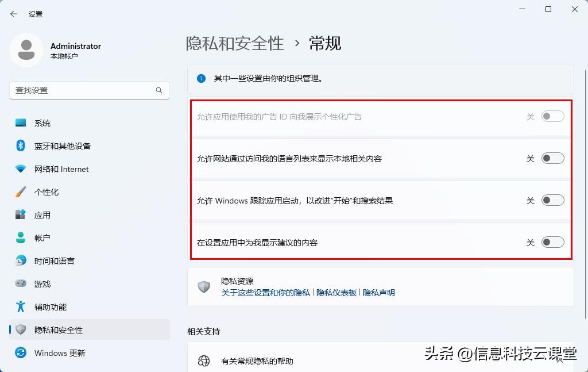Click the 个性化 paintbrush icon
Viewport: 588px width, 372px height.
tap(20, 191)
